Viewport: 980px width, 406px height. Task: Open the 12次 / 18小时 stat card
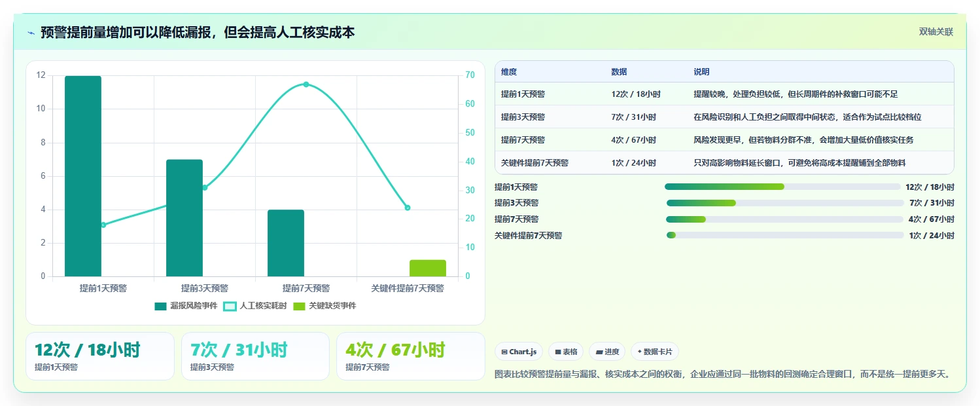coord(100,356)
